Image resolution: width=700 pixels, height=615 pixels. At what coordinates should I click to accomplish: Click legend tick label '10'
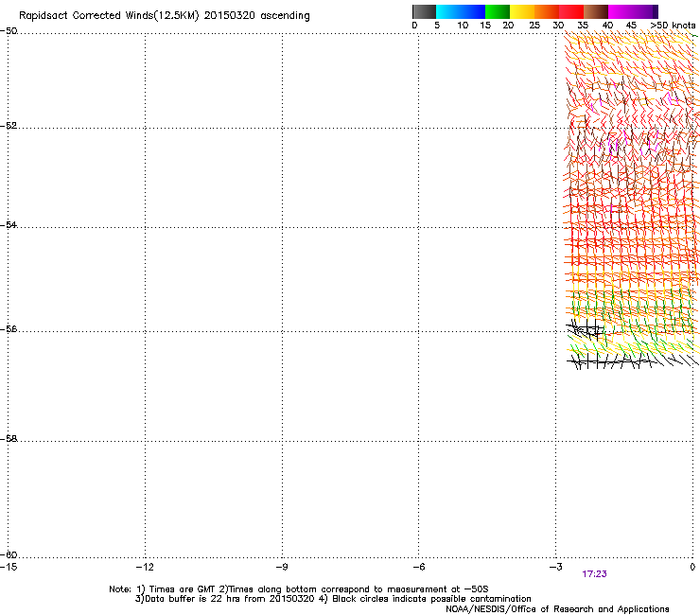463,26
